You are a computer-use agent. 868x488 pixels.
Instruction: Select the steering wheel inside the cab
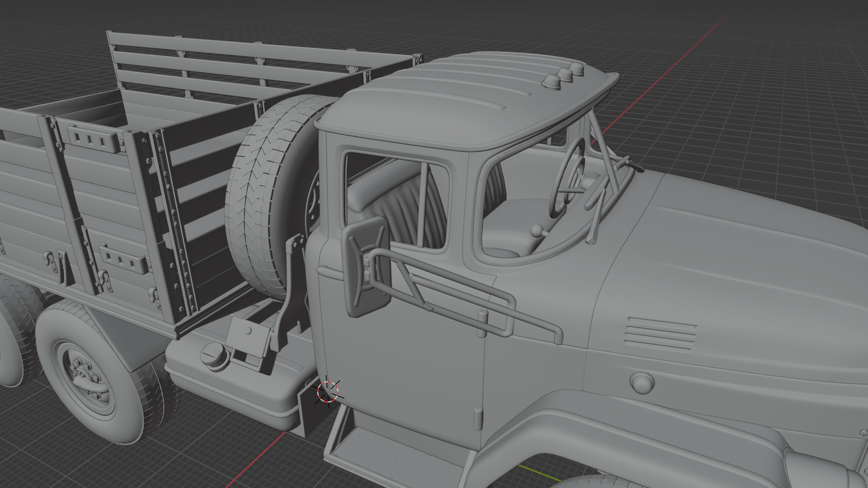[x=567, y=177]
